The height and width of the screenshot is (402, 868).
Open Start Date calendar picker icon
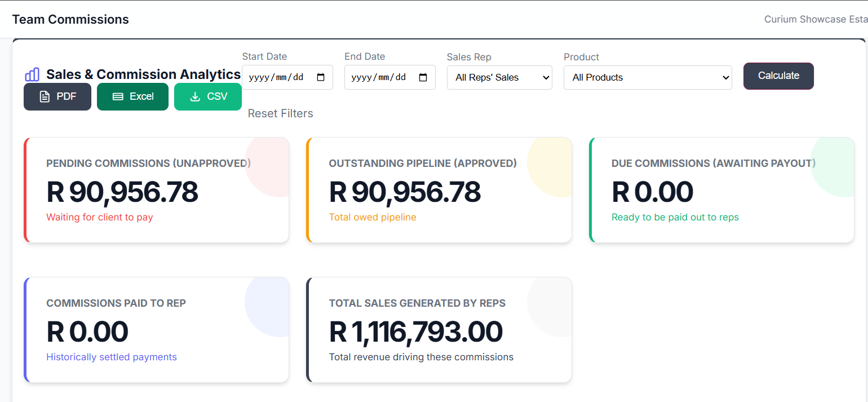[x=321, y=77]
